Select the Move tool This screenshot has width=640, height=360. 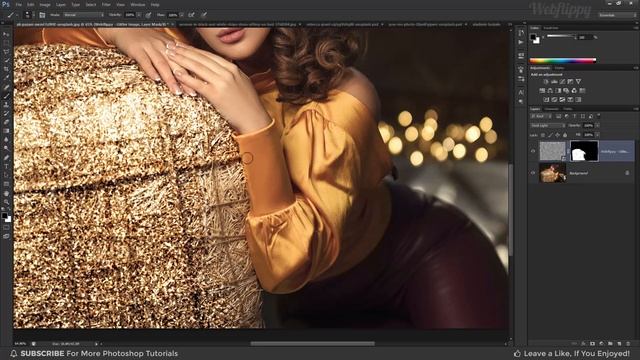6,34
